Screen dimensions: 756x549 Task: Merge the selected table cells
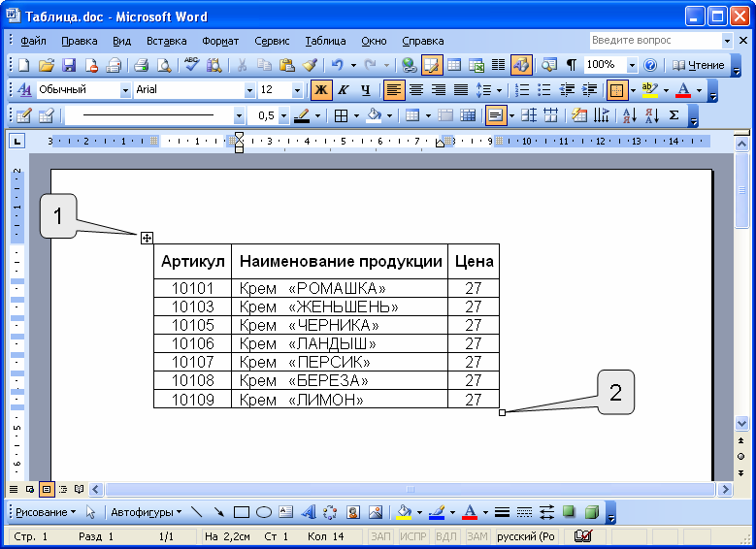click(445, 115)
